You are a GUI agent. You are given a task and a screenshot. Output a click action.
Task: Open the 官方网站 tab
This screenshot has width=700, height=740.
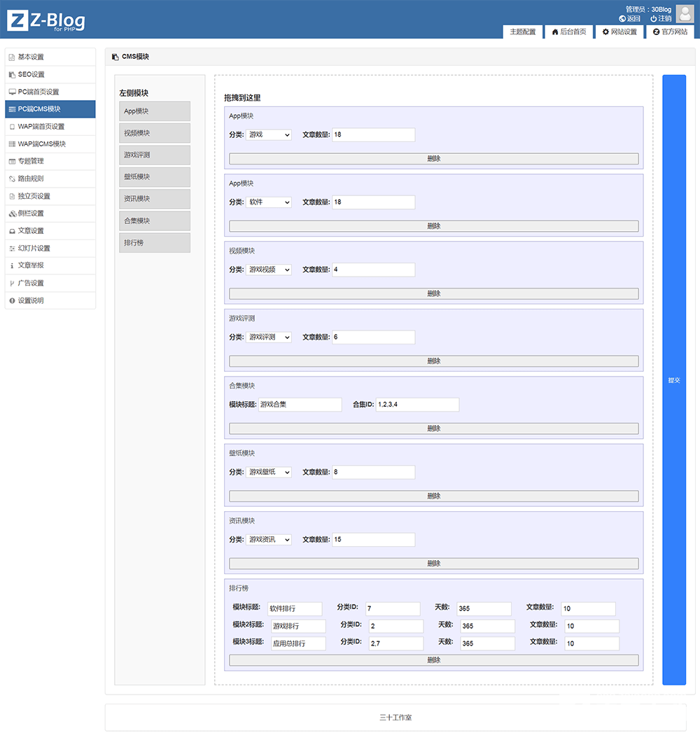[670, 32]
